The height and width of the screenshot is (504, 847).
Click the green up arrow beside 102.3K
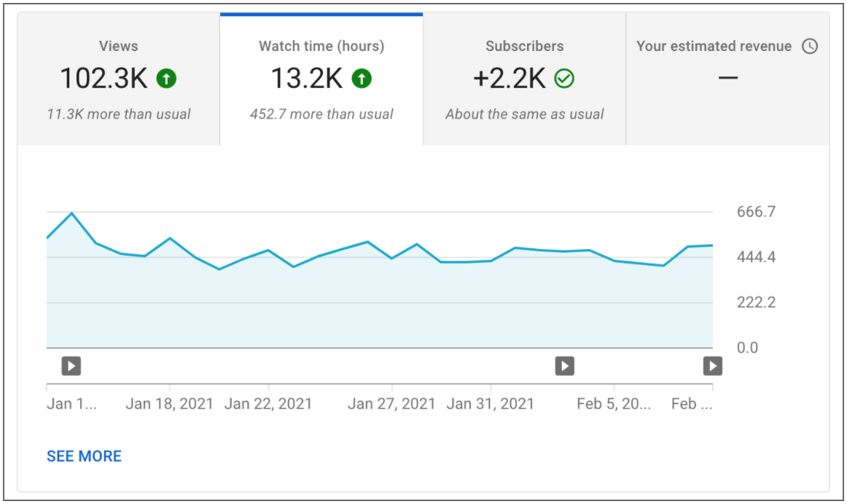pyautogui.click(x=166, y=79)
